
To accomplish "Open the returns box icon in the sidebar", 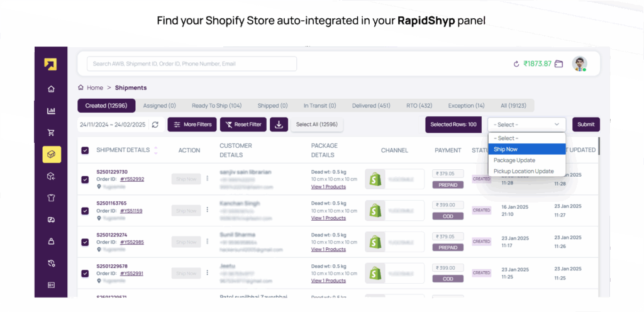I will pos(51,176).
